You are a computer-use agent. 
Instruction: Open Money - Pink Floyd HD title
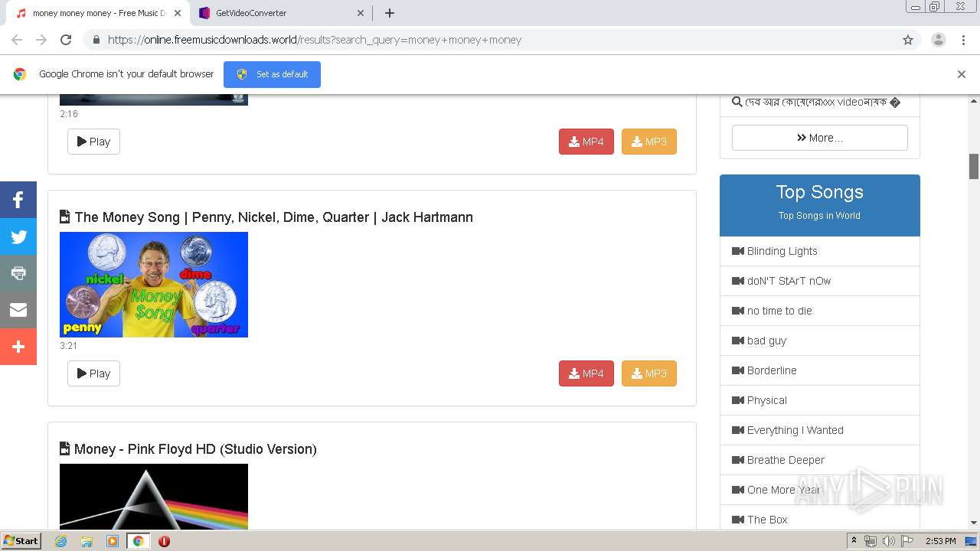pos(195,449)
